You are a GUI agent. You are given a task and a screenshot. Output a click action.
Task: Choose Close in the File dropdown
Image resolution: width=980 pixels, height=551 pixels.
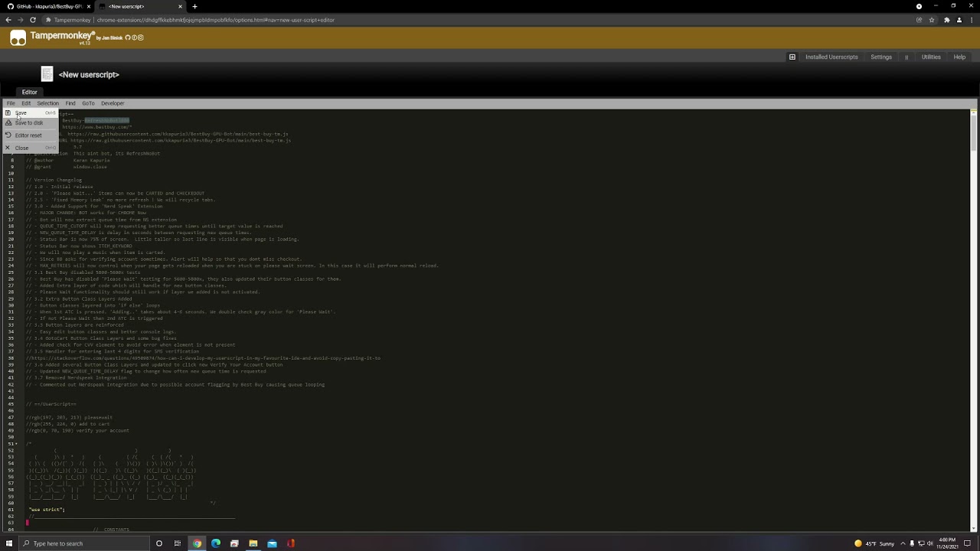(x=30, y=148)
